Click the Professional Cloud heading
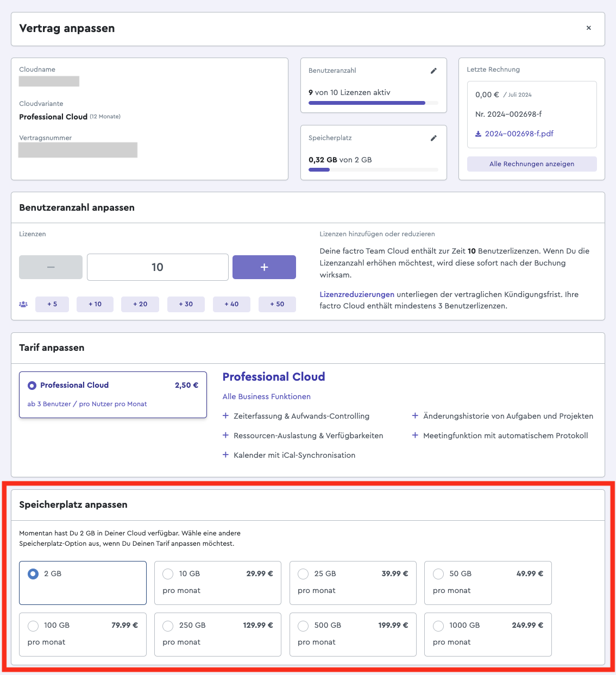 (274, 377)
